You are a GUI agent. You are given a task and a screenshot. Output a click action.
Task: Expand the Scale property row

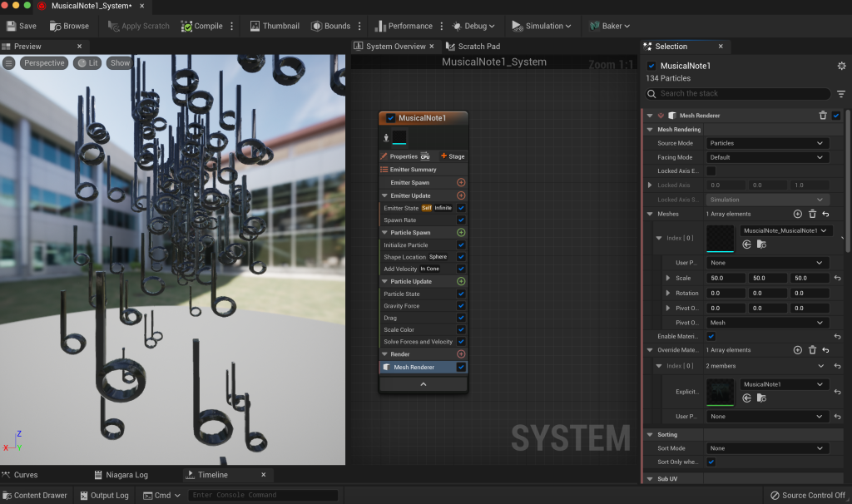668,278
